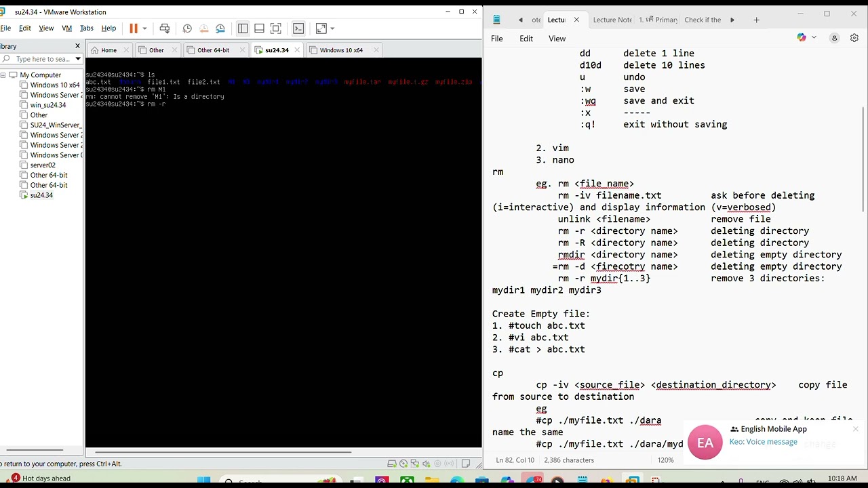
Task: Click the stretch guest display icon
Action: pos(321,28)
